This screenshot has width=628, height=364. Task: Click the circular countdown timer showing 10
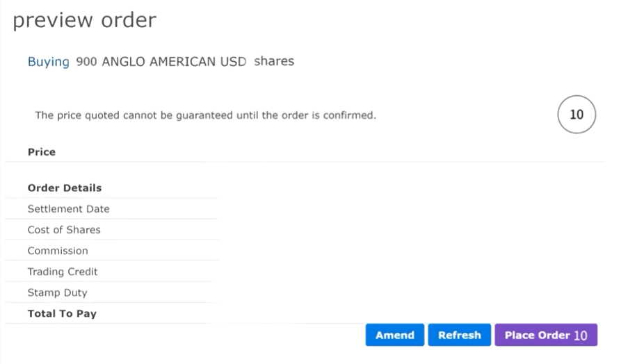(x=577, y=115)
